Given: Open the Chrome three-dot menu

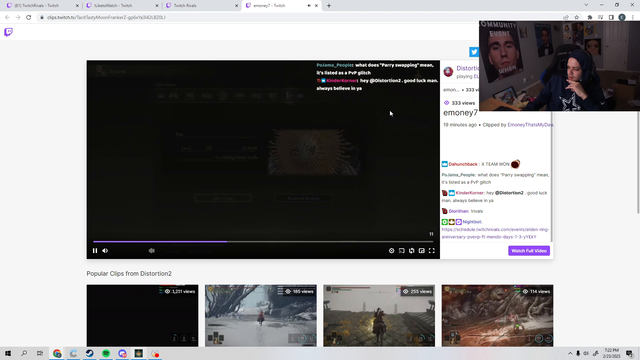Looking at the screenshot, I should (633, 18).
